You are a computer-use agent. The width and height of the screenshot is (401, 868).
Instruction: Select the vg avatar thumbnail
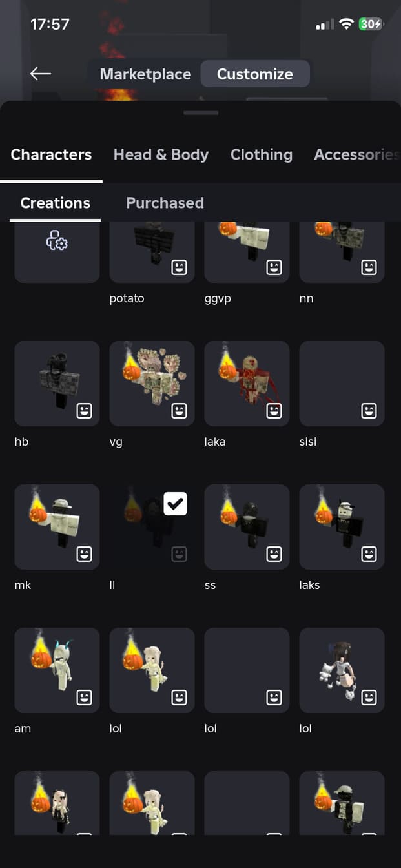[x=152, y=384]
